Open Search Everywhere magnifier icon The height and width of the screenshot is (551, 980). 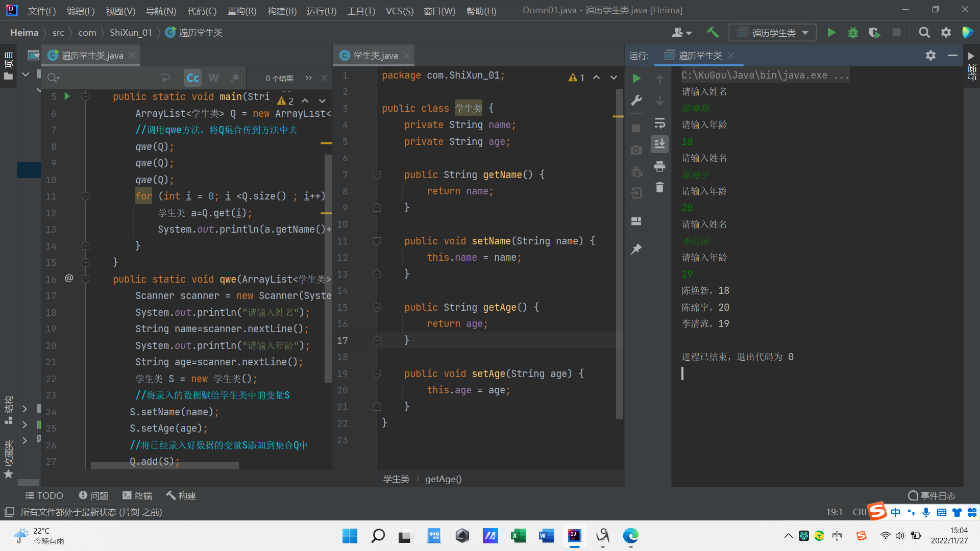coord(924,33)
